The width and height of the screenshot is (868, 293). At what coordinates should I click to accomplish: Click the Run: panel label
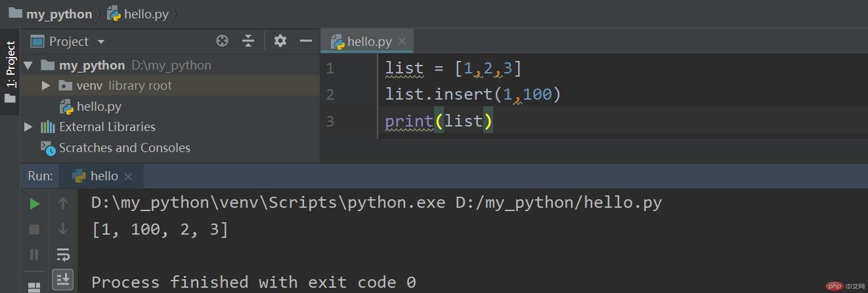pyautogui.click(x=40, y=176)
